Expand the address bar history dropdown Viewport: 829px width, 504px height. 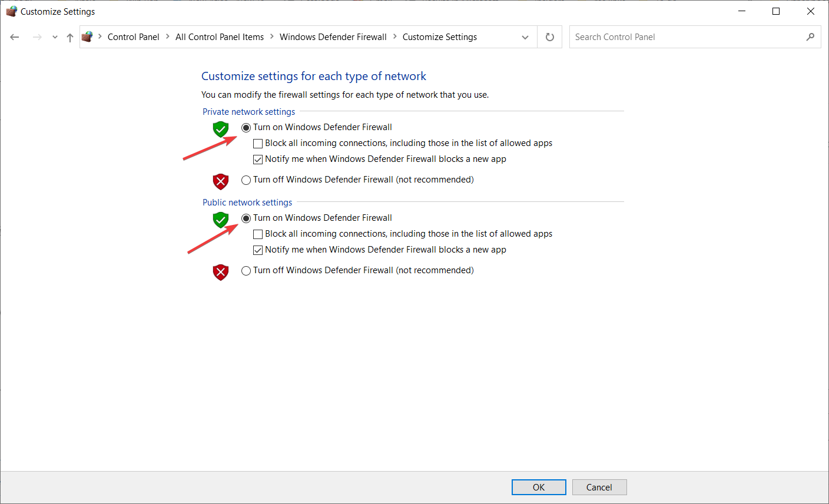point(525,37)
